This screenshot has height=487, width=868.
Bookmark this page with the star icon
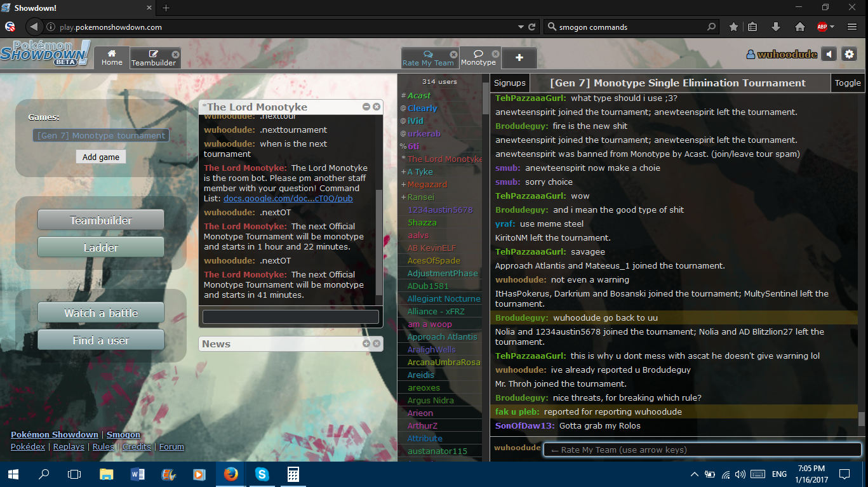(x=733, y=27)
